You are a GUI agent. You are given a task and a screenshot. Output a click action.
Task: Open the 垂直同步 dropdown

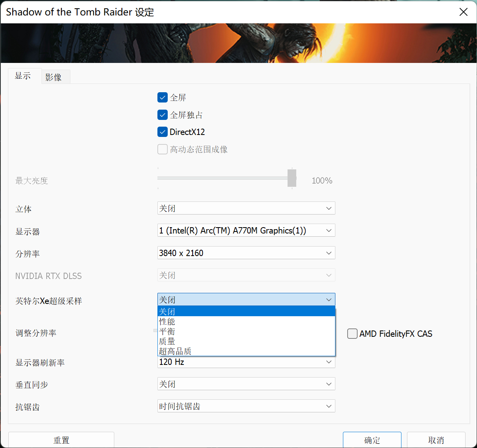coord(246,384)
